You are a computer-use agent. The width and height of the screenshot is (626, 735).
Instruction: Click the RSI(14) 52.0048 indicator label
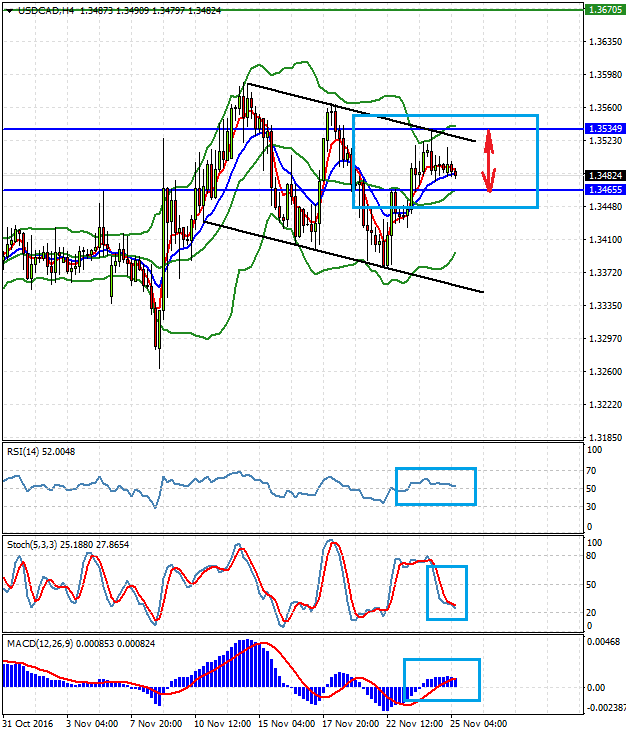41,451
